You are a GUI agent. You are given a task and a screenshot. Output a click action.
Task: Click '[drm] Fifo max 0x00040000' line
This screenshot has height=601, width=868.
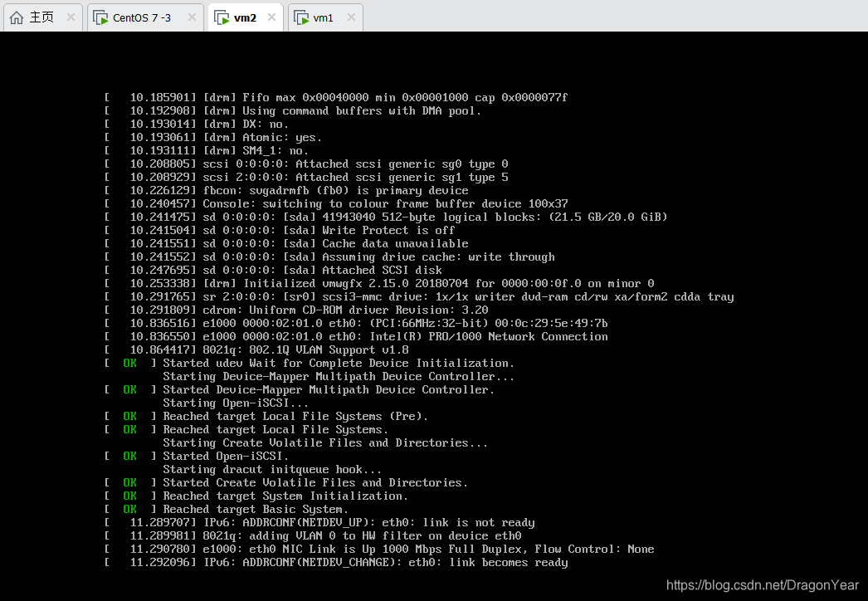point(337,97)
